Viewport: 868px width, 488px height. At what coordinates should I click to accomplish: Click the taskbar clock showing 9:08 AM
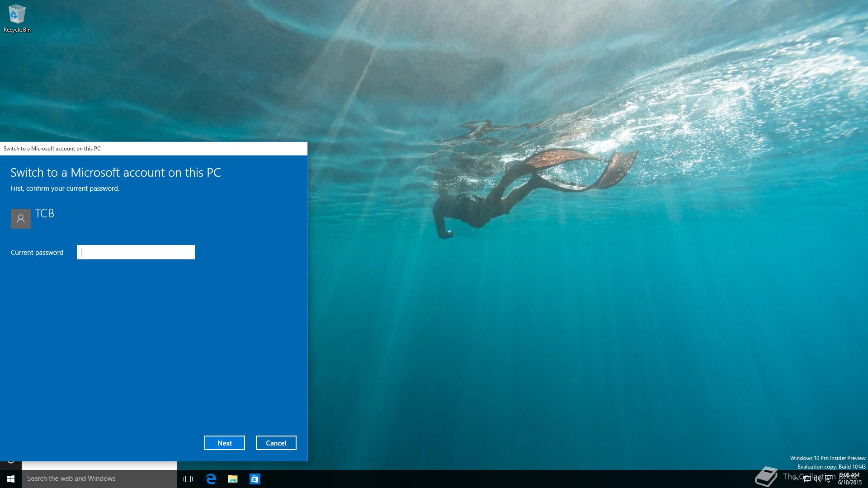(x=850, y=479)
